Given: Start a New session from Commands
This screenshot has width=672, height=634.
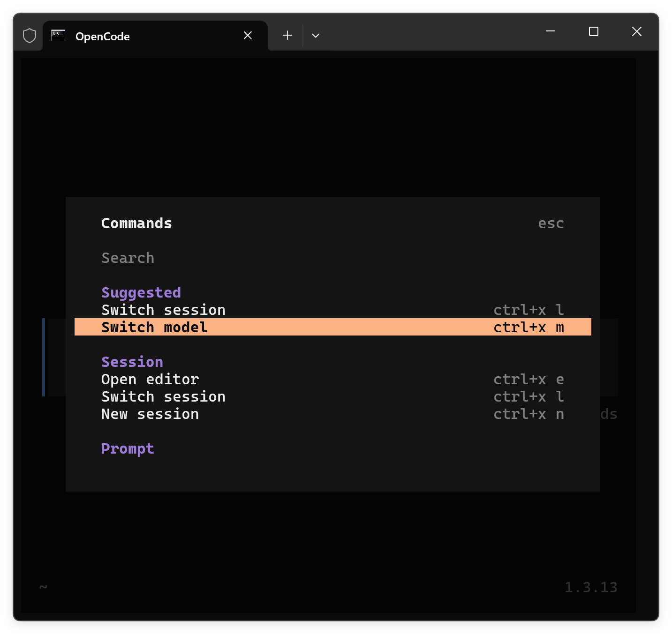Looking at the screenshot, I should pyautogui.click(x=150, y=414).
